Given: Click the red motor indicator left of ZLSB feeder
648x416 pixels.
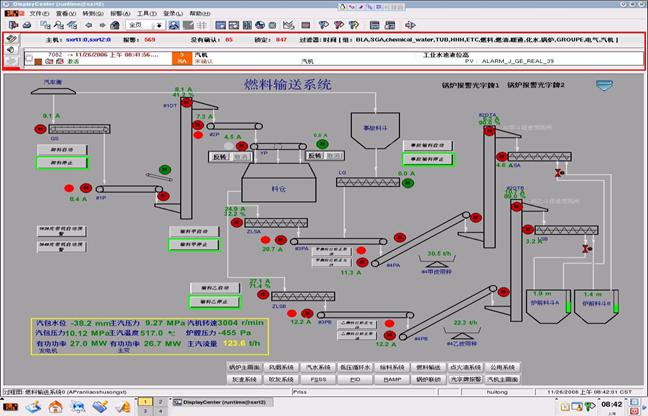Looking at the screenshot, I should click(x=263, y=295).
